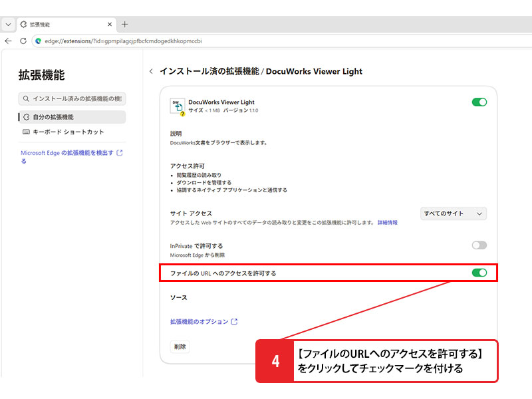
Task: Open 拡張機能のオプション link
Action: [x=199, y=322]
